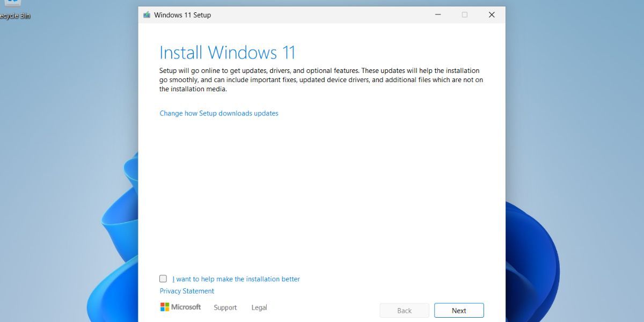Minimize the Windows 11 Setup window

tap(438, 15)
